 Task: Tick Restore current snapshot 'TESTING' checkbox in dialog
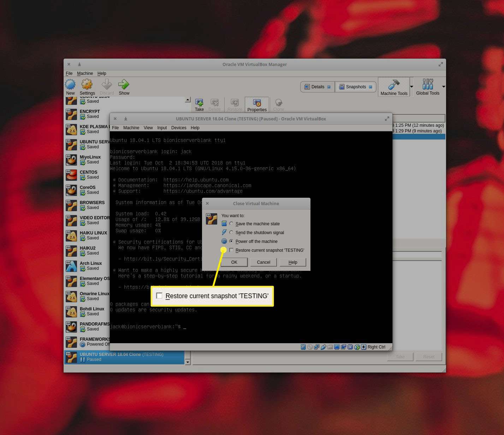[x=231, y=250]
